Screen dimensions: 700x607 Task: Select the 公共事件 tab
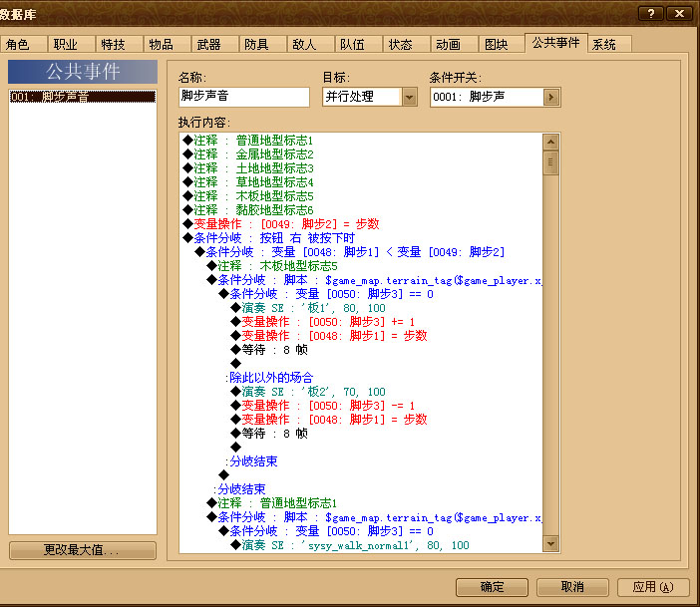556,43
